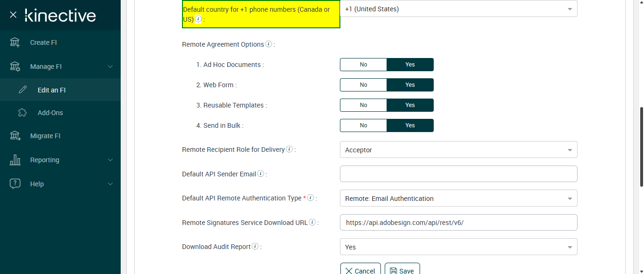The image size is (644, 274).
Task: Click the Migrate FI icon
Action: point(15,136)
